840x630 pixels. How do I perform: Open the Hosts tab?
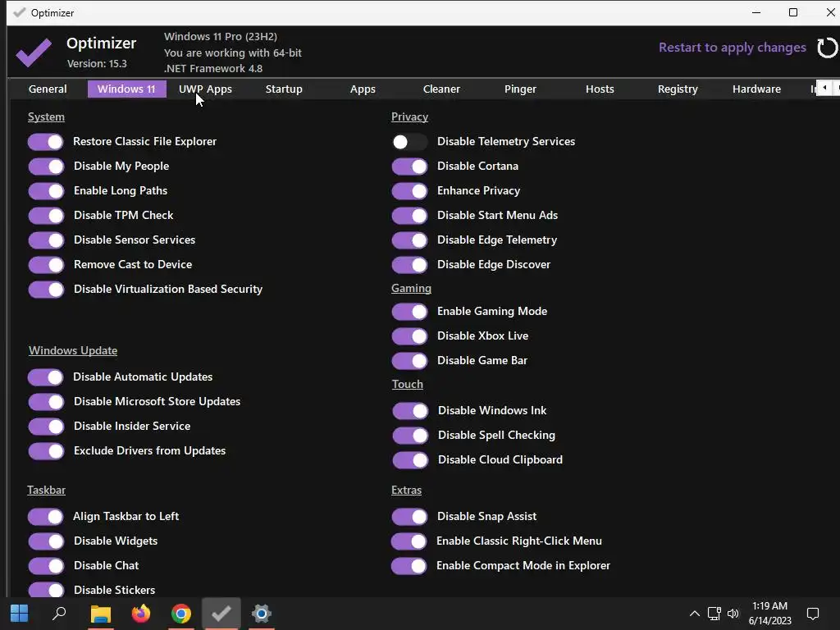[x=600, y=89]
